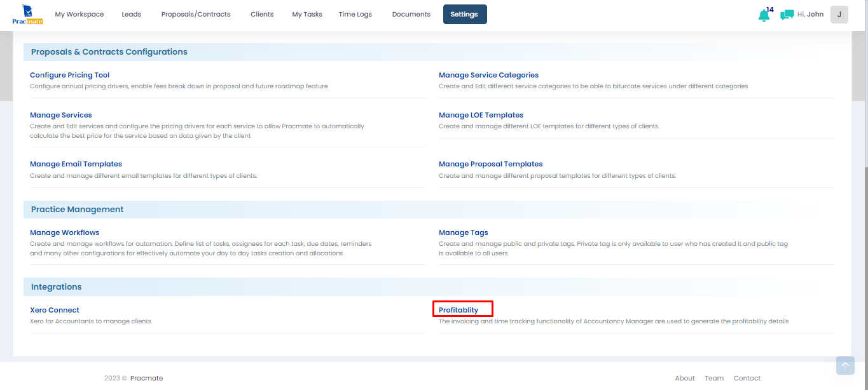Click the About footer link
This screenshot has width=868, height=390.
tap(685, 378)
